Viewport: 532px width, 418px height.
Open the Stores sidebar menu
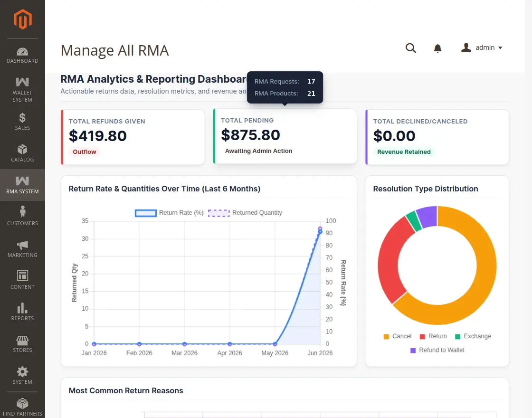22,344
